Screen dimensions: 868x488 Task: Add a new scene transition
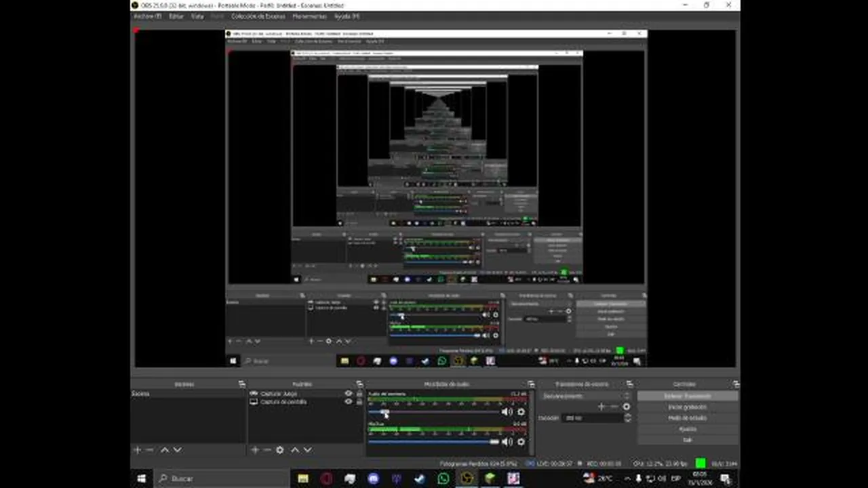601,407
